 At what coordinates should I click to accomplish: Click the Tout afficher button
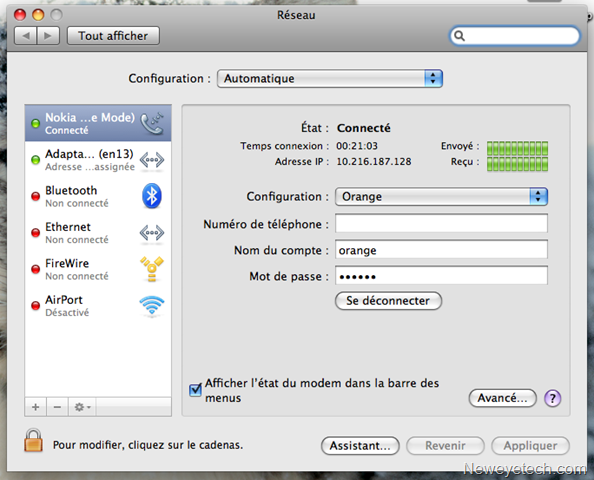(x=113, y=36)
